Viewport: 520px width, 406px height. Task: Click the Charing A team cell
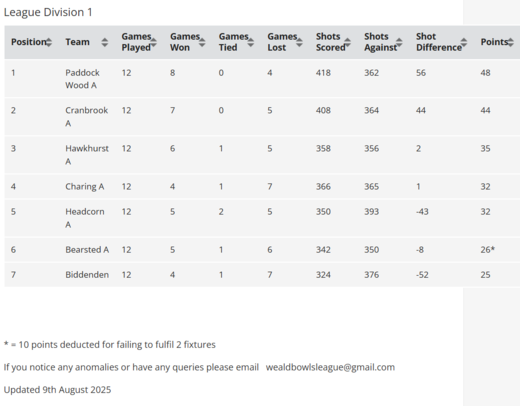click(x=85, y=186)
